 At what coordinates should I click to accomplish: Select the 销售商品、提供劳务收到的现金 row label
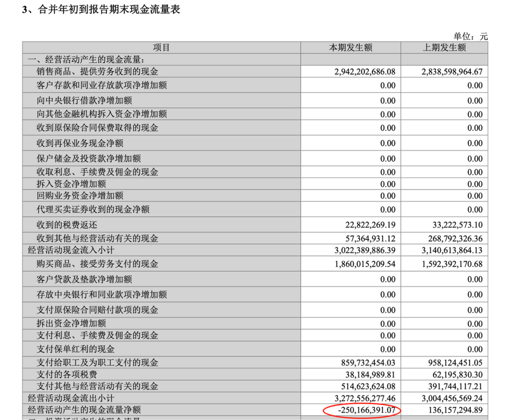point(97,72)
